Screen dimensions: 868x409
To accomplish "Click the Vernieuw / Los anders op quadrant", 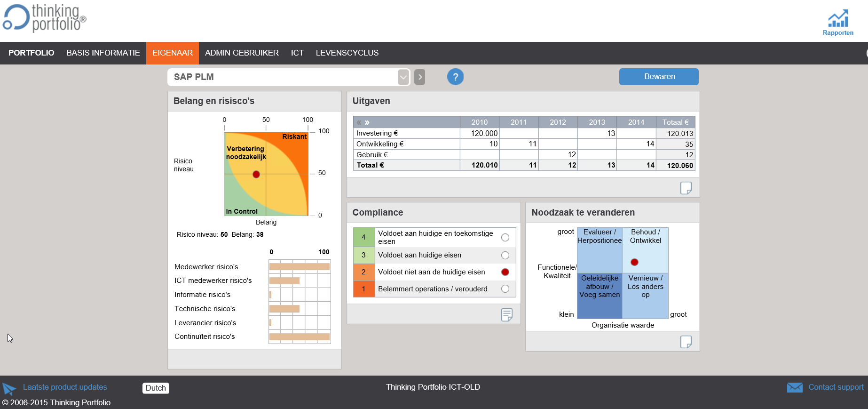I will click(x=645, y=296).
